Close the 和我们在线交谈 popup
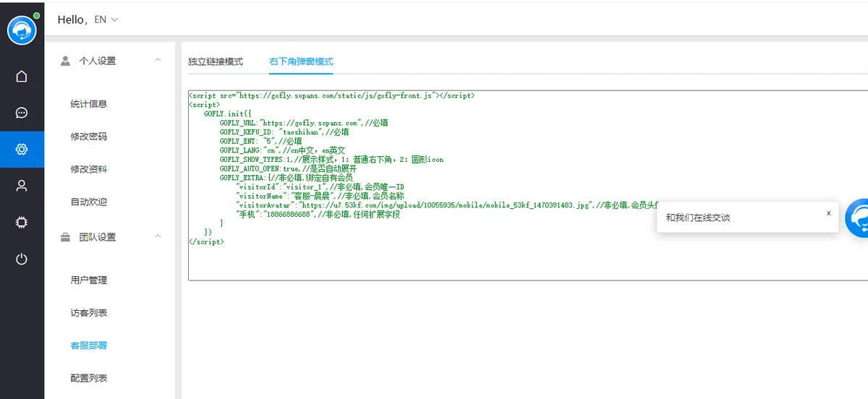The height and width of the screenshot is (399, 868). click(828, 213)
